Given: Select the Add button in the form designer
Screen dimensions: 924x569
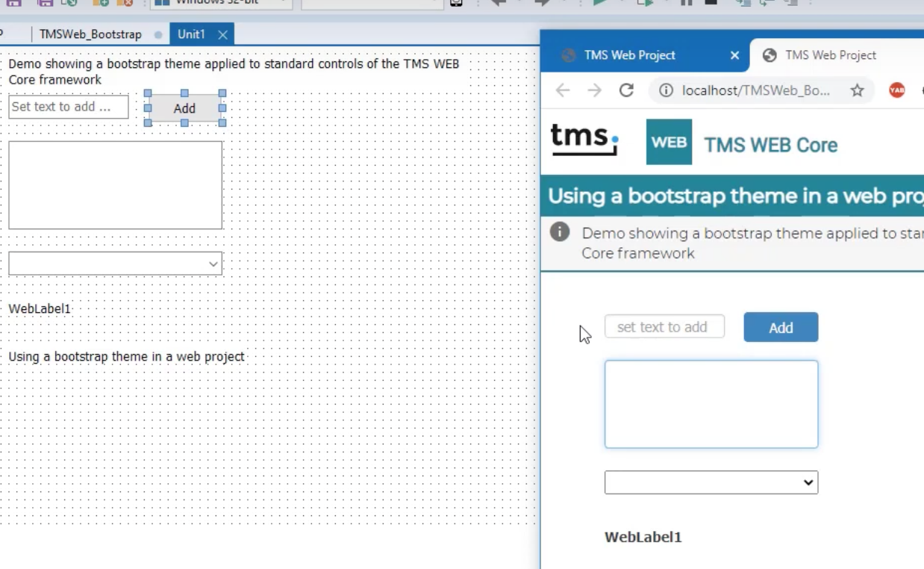Looking at the screenshot, I should pos(184,108).
